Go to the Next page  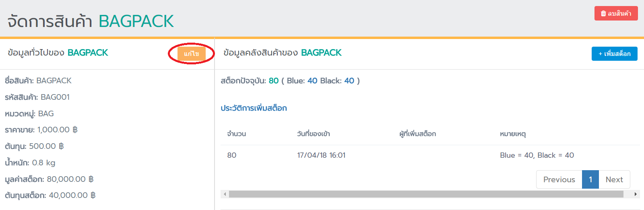coord(614,179)
